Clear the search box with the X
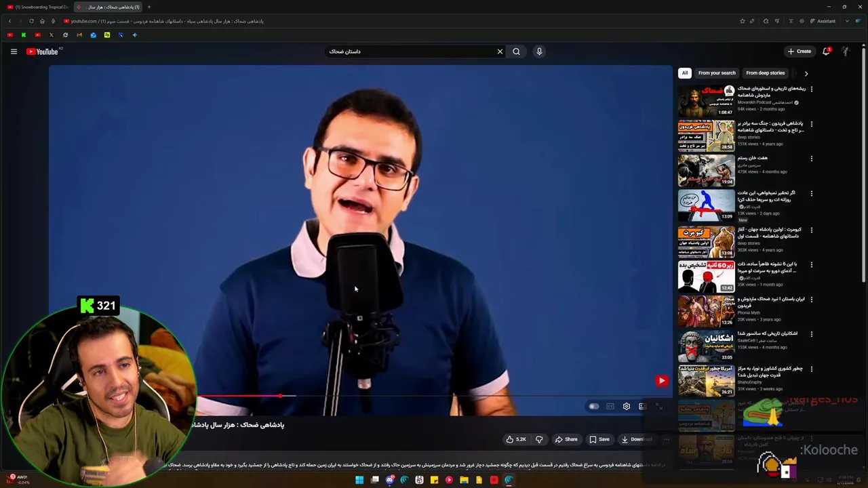 tap(500, 52)
